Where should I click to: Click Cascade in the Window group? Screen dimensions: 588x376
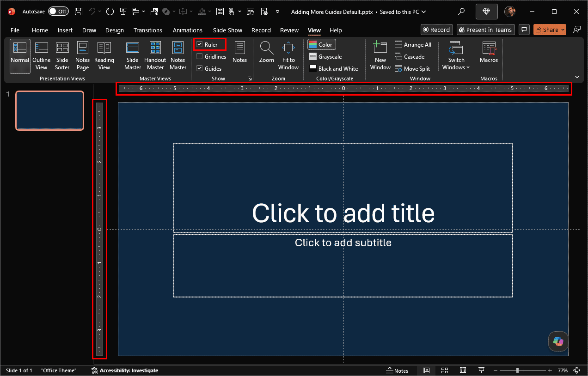tap(410, 56)
